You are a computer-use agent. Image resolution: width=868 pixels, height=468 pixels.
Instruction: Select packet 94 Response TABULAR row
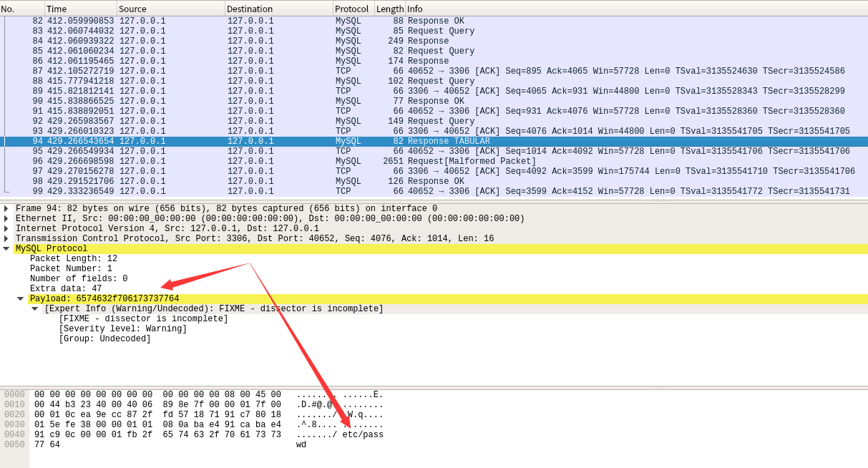[434, 142]
